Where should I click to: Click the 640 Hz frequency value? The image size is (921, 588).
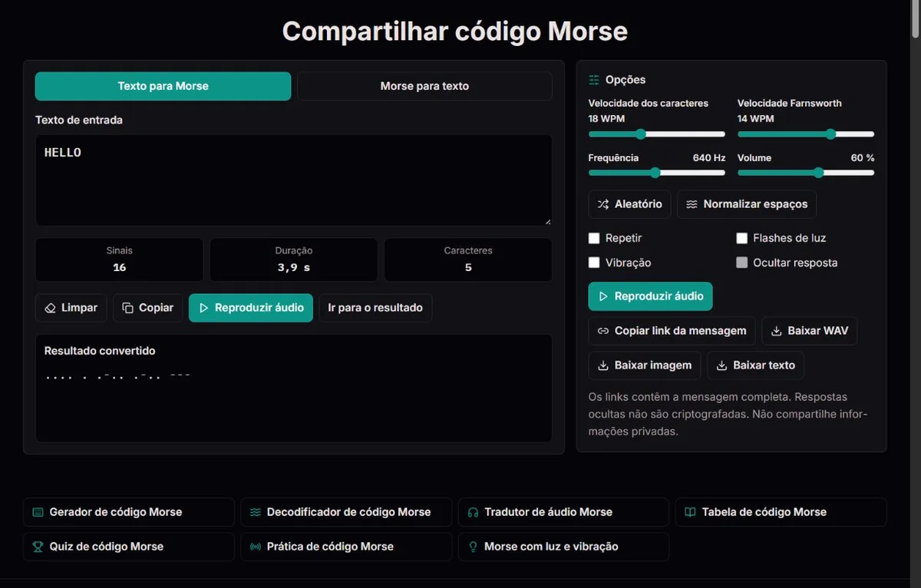pyautogui.click(x=708, y=157)
